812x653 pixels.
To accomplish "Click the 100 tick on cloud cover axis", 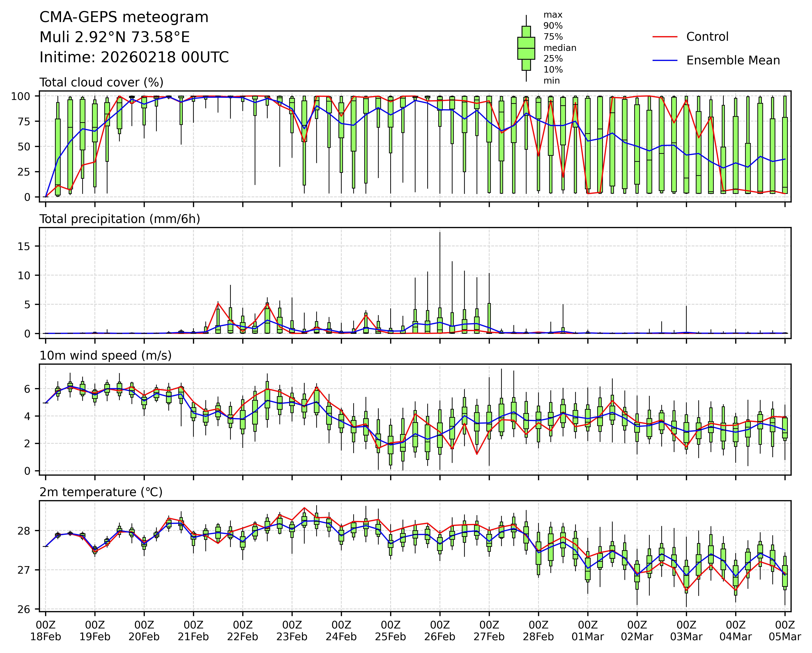I will point(21,96).
